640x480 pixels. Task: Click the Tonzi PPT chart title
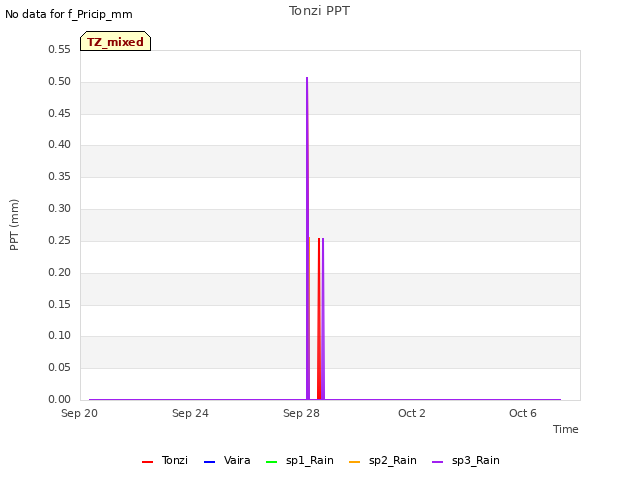319,11
